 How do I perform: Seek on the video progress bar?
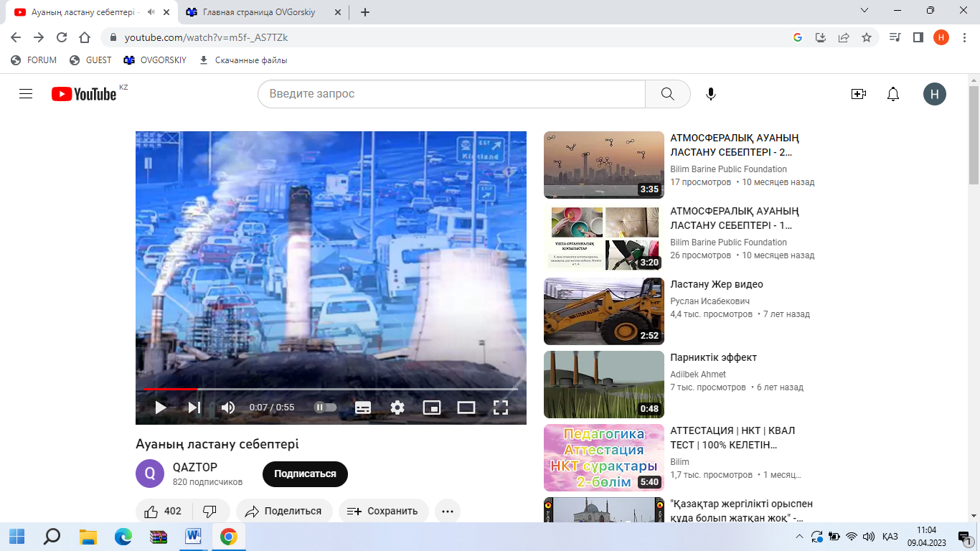pos(331,389)
